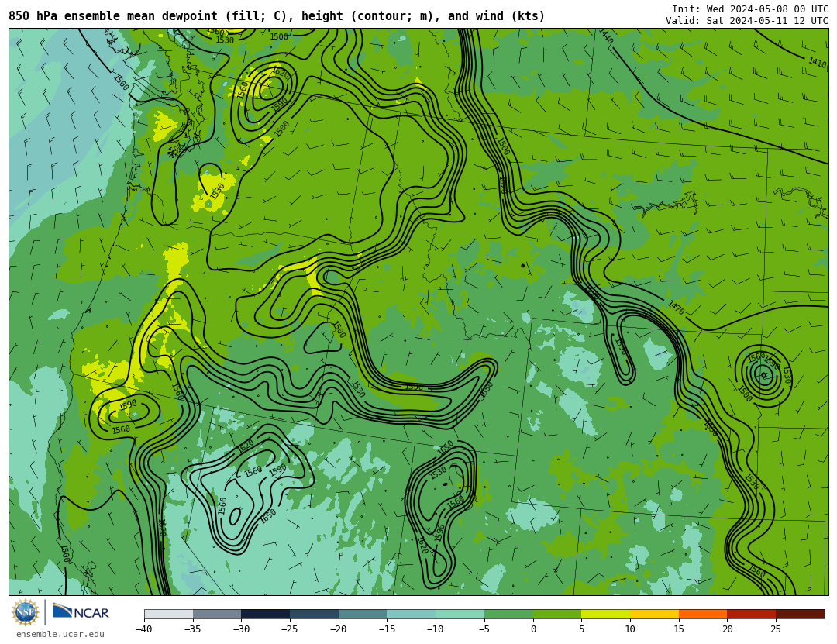
Task: Pick the mint green swatch from -10 to -5
Action: point(460,614)
